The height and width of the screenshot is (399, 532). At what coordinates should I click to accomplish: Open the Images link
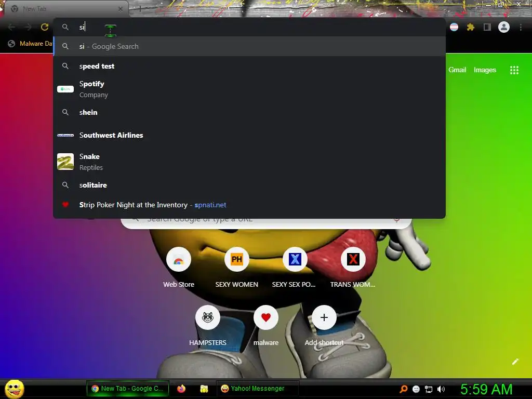485,70
